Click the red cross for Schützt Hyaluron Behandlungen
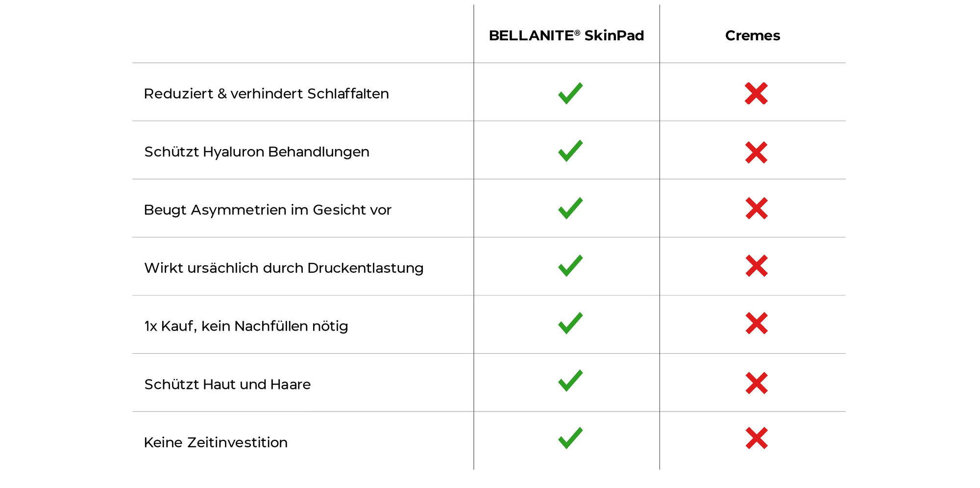 pyautogui.click(x=756, y=153)
